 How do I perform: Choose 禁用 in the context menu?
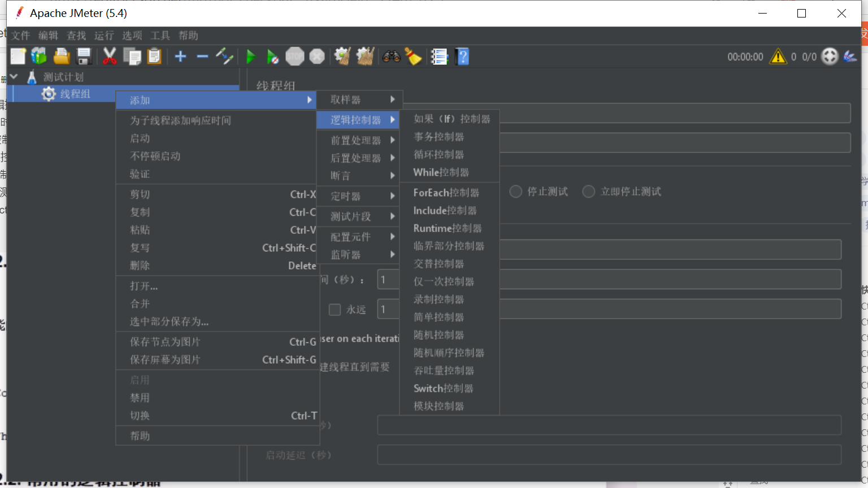[218, 398]
